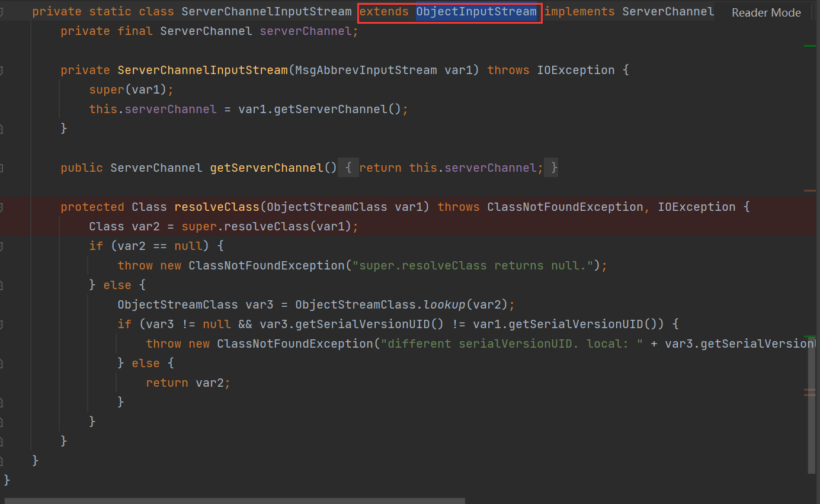Collapse the ServerChannelInputStream constructor via gutter fold marker
Screen dimensions: 820x504
tap(1, 70)
